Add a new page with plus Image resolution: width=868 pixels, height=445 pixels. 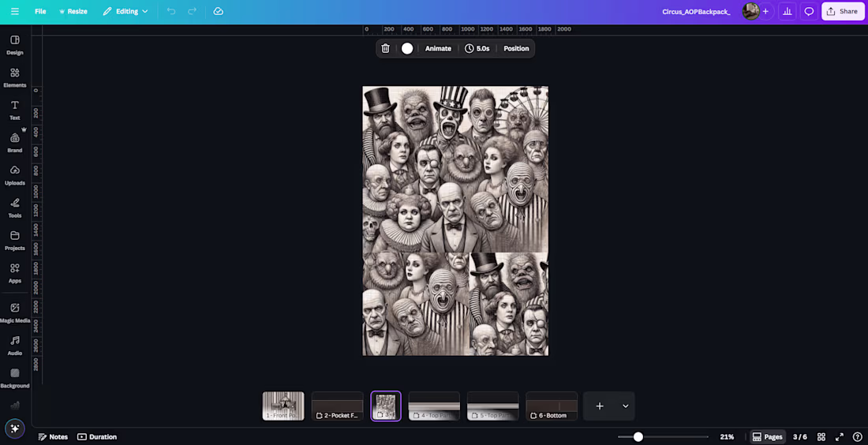coord(600,406)
